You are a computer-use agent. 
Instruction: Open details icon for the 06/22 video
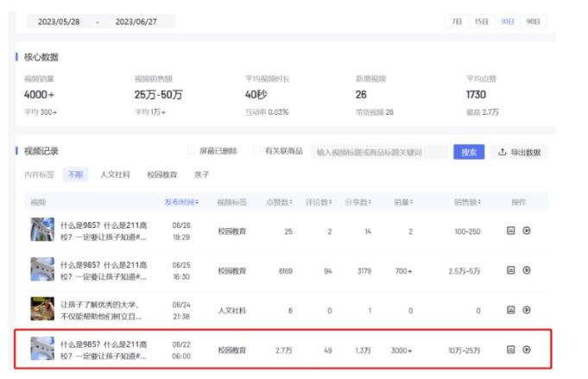point(510,350)
